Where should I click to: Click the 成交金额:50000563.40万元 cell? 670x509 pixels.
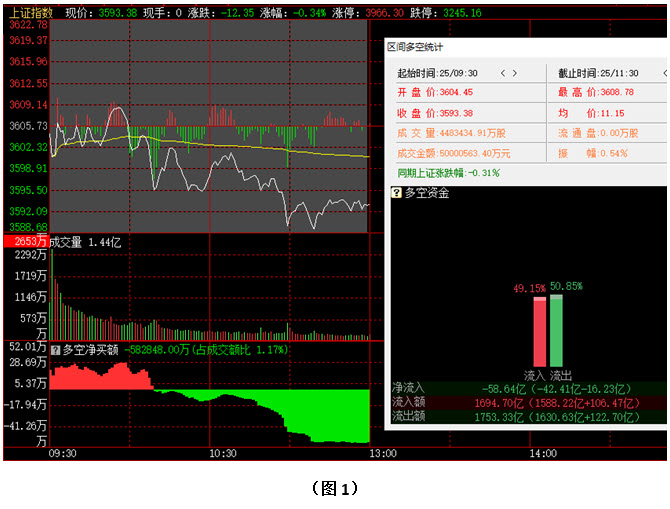tap(454, 153)
